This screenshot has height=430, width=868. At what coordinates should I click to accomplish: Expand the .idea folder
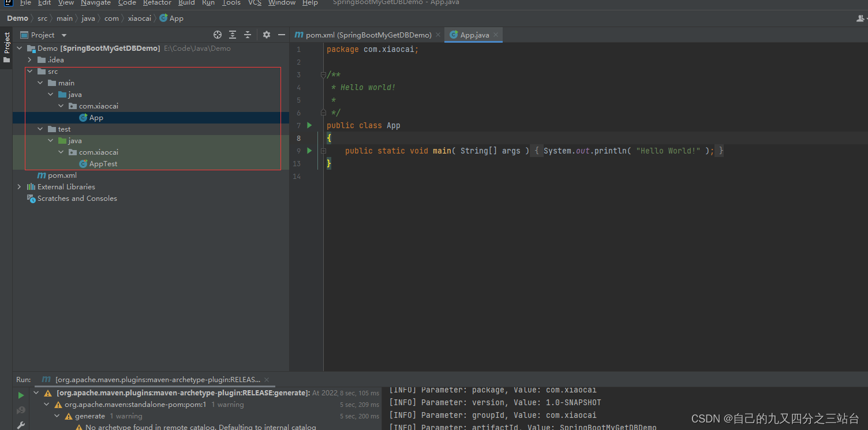point(30,60)
